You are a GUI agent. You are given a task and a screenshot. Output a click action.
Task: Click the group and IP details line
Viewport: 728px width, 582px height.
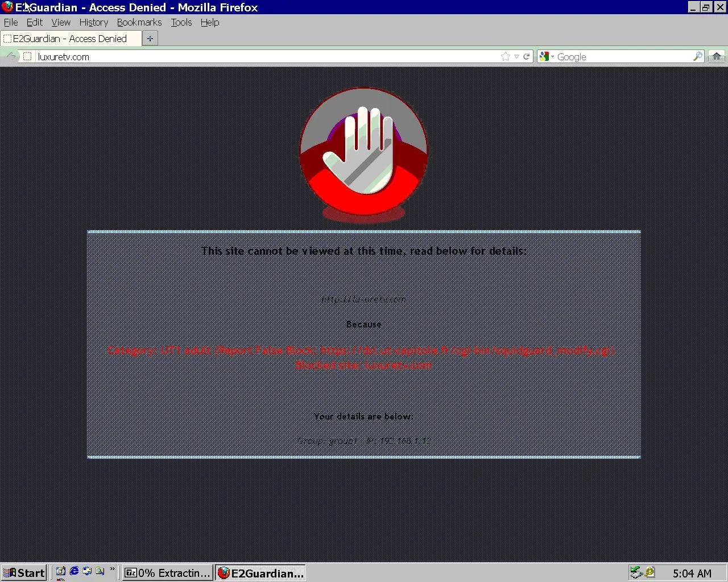point(364,440)
